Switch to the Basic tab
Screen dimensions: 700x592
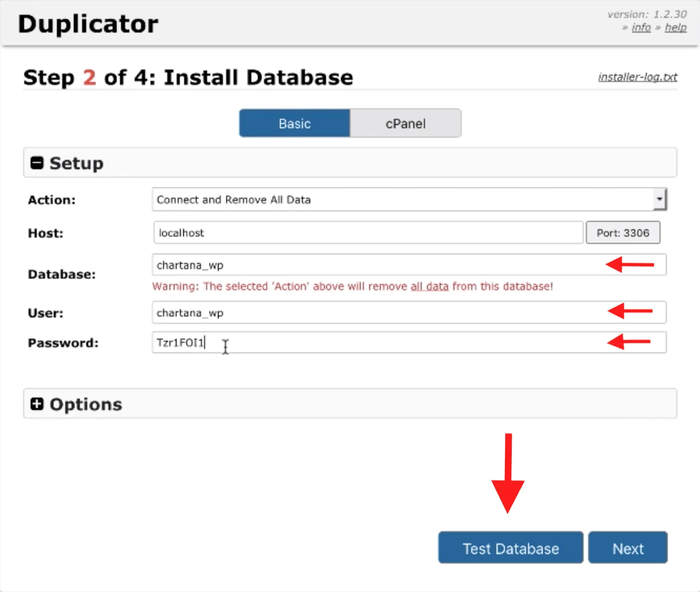pos(295,124)
